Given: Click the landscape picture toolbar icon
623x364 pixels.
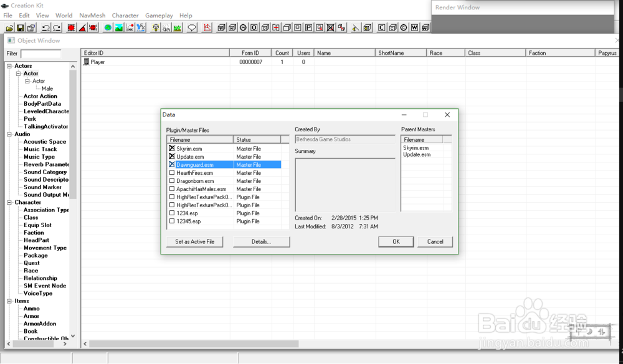Looking at the screenshot, I should tap(119, 28).
